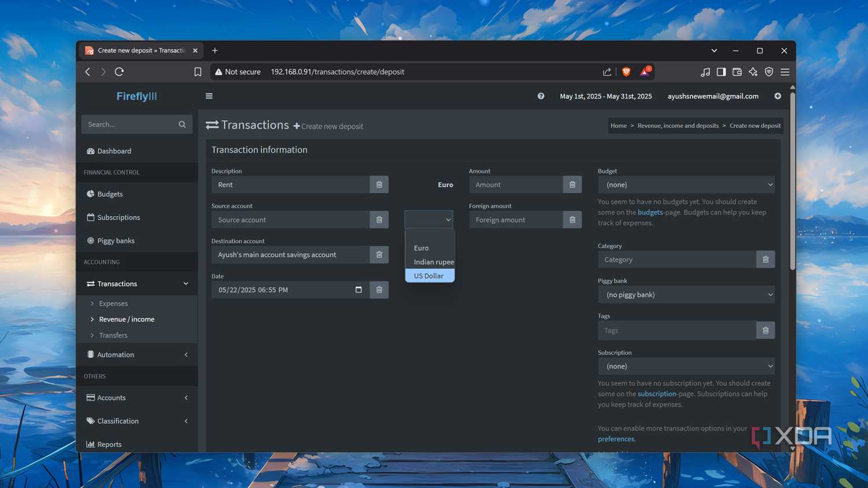Follow the budgets-page link
The width and height of the screenshot is (868, 488).
click(650, 212)
